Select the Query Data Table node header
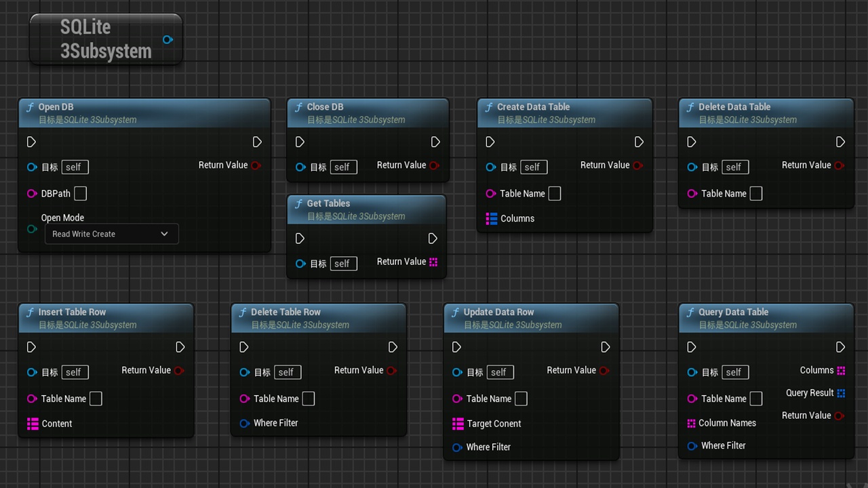This screenshot has height=488, width=868. click(x=766, y=319)
